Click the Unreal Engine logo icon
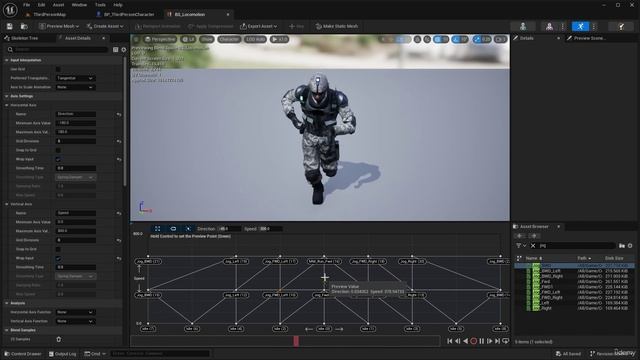 (x=10, y=9)
